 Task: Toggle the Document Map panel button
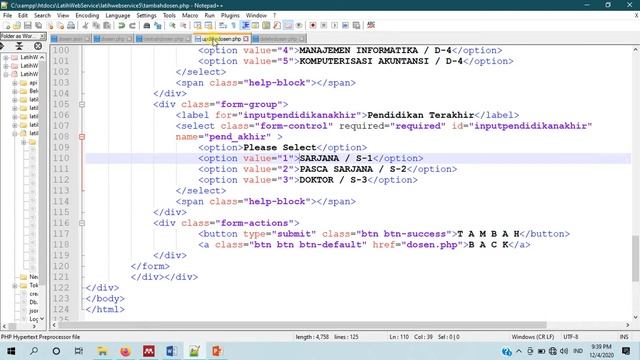tap(266, 25)
